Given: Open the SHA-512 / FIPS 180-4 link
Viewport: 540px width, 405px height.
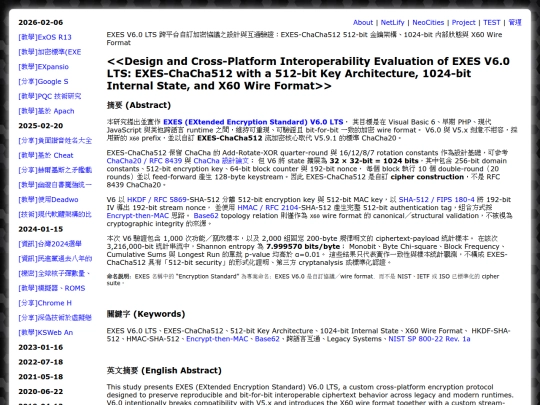Looking at the screenshot, I should 436,200.
